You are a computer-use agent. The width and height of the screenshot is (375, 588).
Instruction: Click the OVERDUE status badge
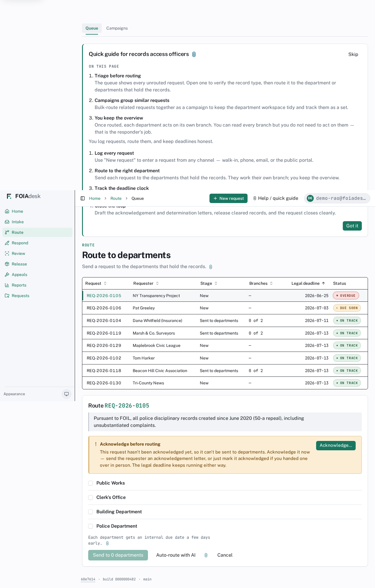point(346,296)
